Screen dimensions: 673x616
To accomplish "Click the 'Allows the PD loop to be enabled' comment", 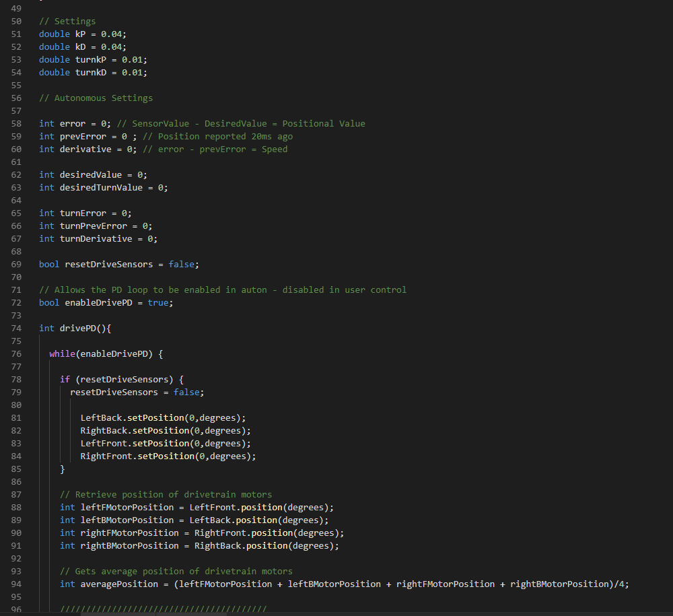I will pyautogui.click(x=137, y=290).
